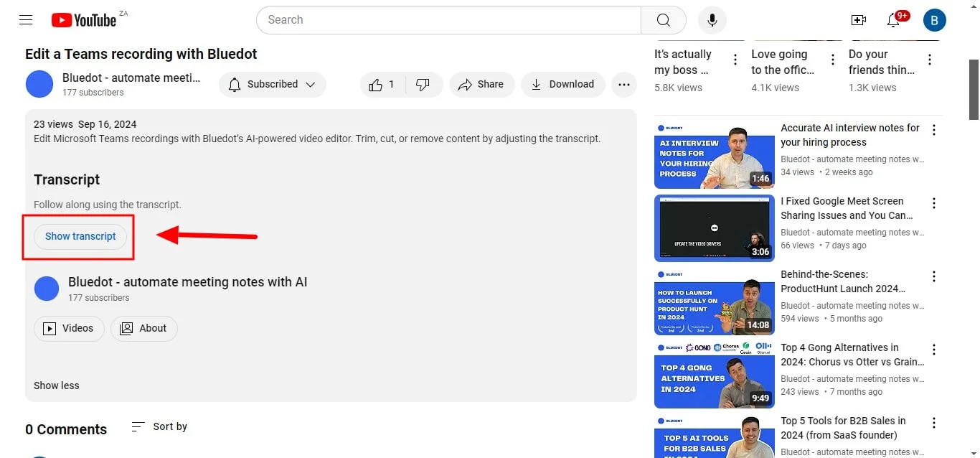Open ProductHunt launch video thumbnail
The width and height of the screenshot is (980, 458).
(x=715, y=302)
